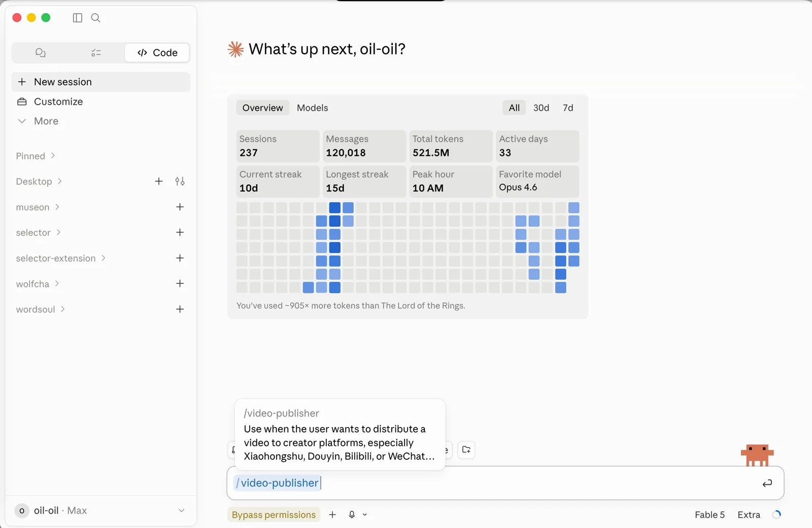Click the Sessions 237 stat card

(x=278, y=146)
